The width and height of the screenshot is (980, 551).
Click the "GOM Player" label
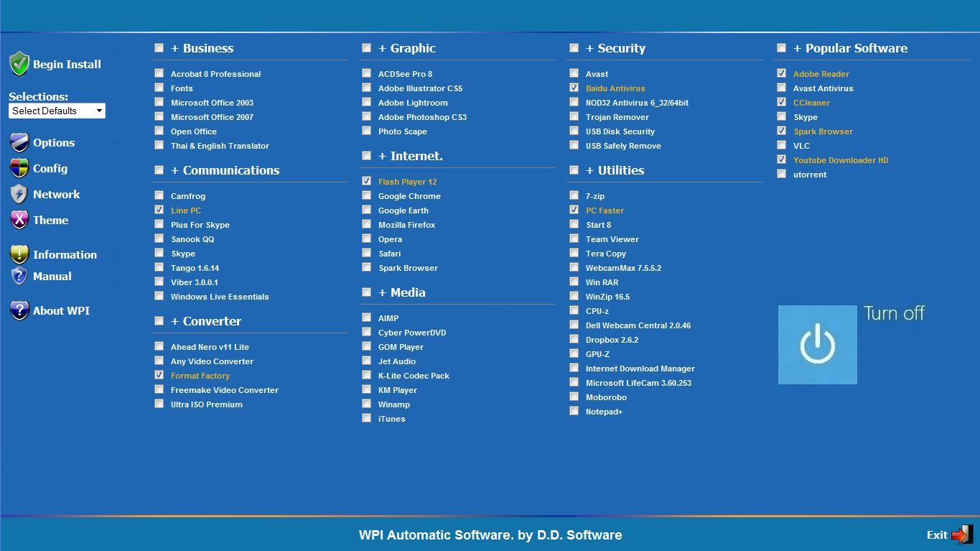[401, 347]
